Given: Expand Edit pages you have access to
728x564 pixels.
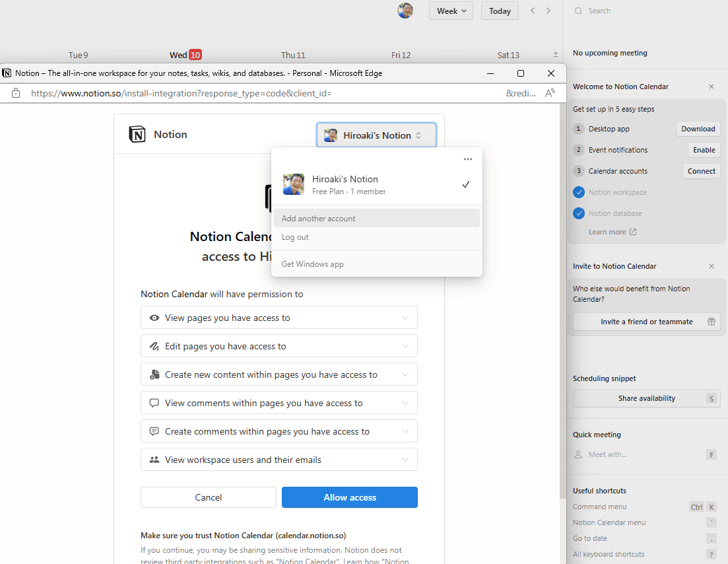Looking at the screenshot, I should tap(279, 346).
